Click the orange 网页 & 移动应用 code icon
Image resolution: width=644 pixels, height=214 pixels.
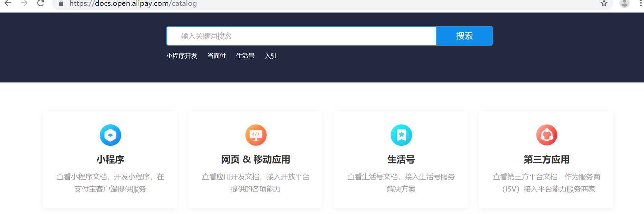256,135
